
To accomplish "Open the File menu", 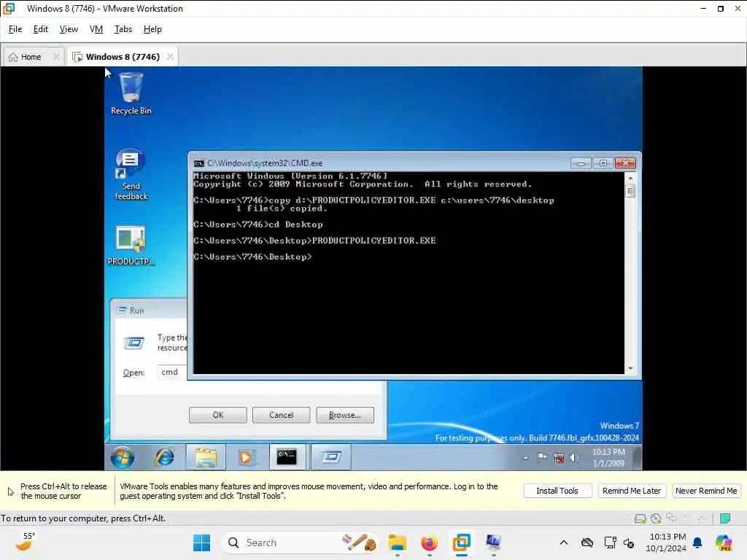I will pos(15,29).
